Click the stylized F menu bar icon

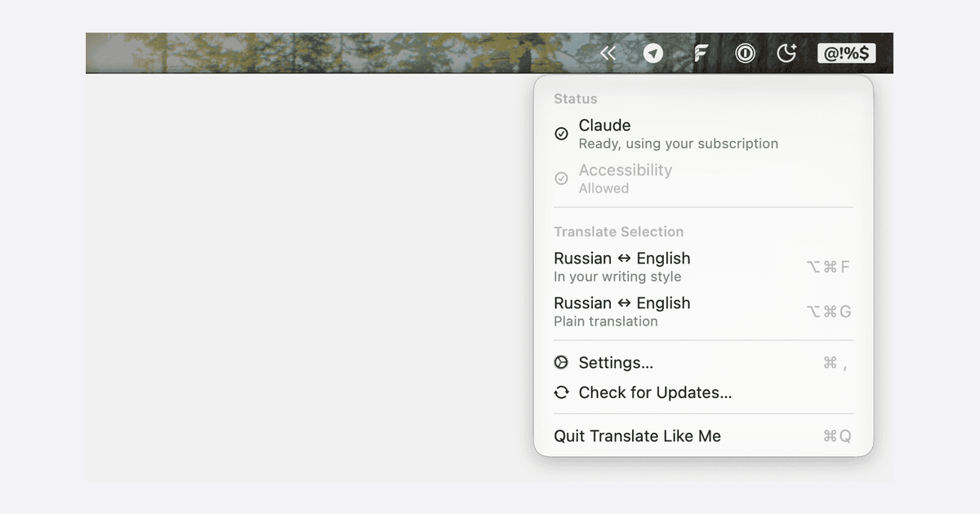700,54
